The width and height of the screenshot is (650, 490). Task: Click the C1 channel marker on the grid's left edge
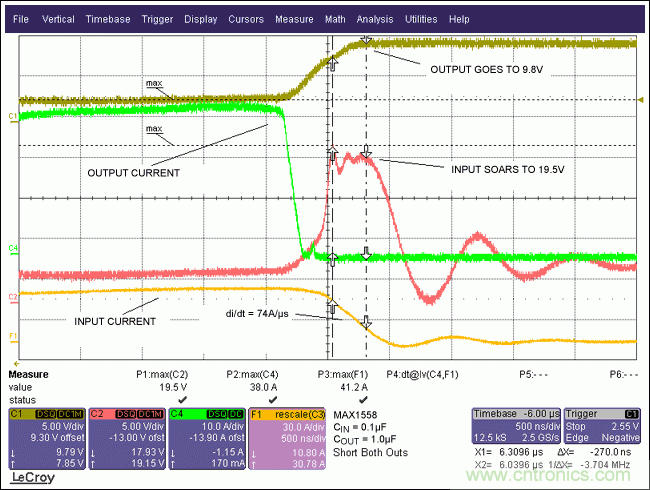(12, 116)
